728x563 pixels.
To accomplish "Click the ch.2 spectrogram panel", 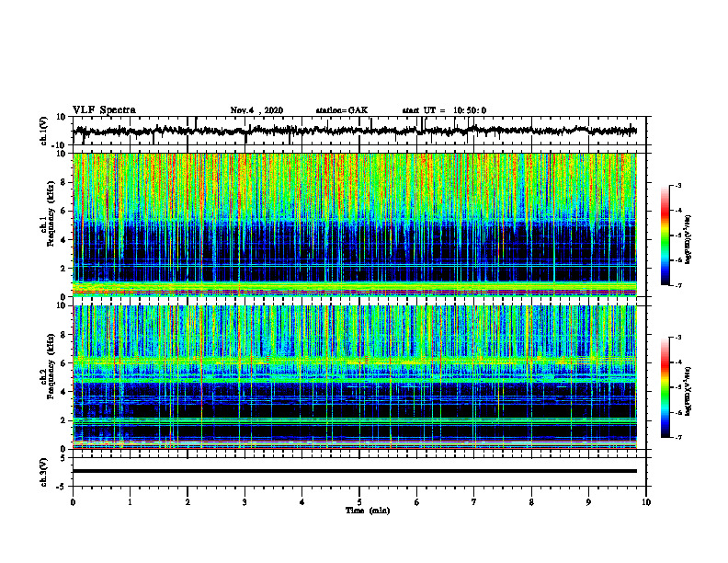I will point(355,377).
